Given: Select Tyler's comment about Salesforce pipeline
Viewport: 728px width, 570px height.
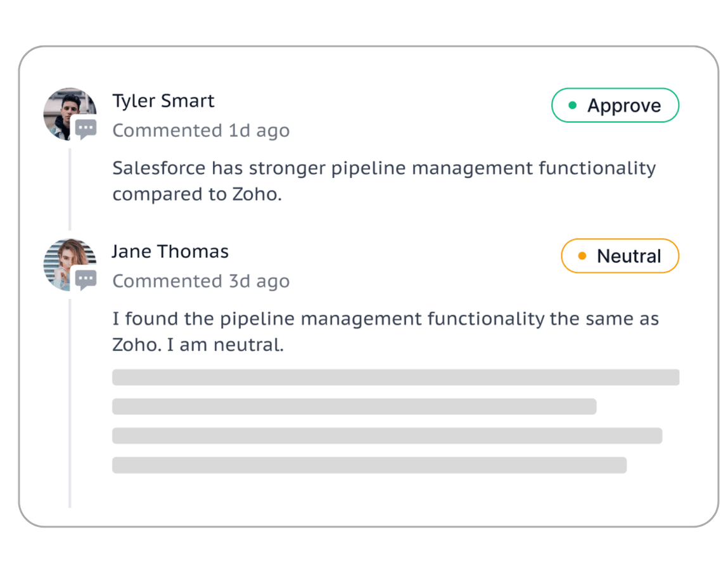Looking at the screenshot, I should [384, 181].
